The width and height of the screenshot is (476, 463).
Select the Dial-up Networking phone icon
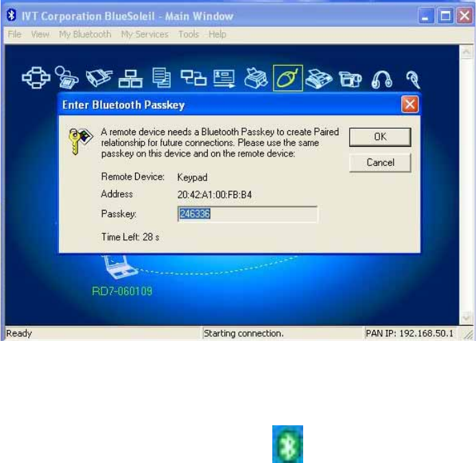(x=67, y=78)
